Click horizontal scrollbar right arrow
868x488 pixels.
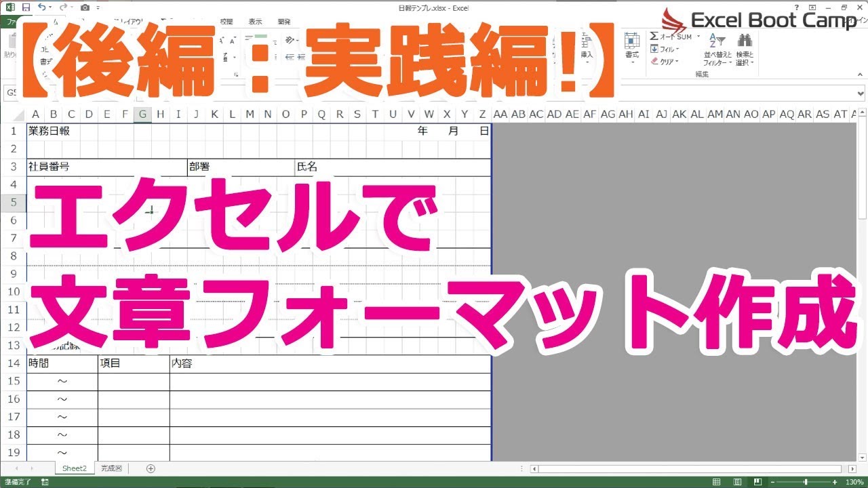pos(852,468)
